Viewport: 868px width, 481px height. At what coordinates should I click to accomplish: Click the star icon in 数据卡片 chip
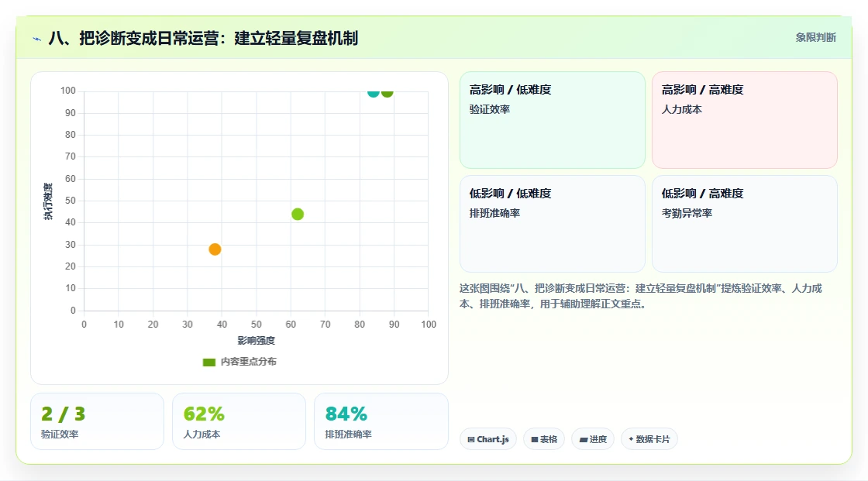[631, 439]
